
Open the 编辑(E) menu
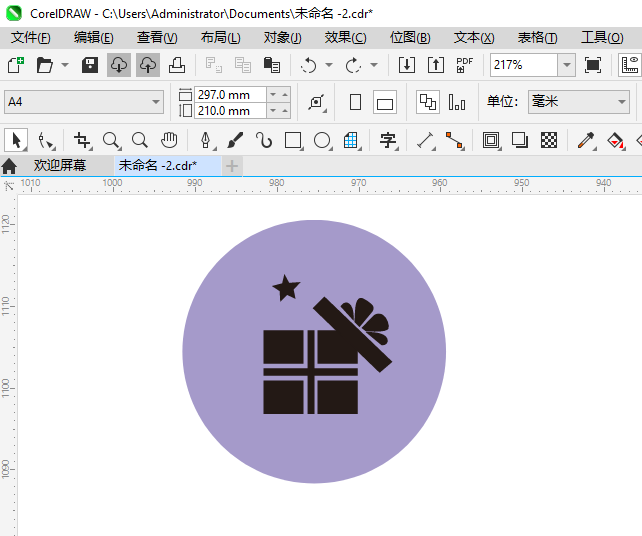point(94,38)
